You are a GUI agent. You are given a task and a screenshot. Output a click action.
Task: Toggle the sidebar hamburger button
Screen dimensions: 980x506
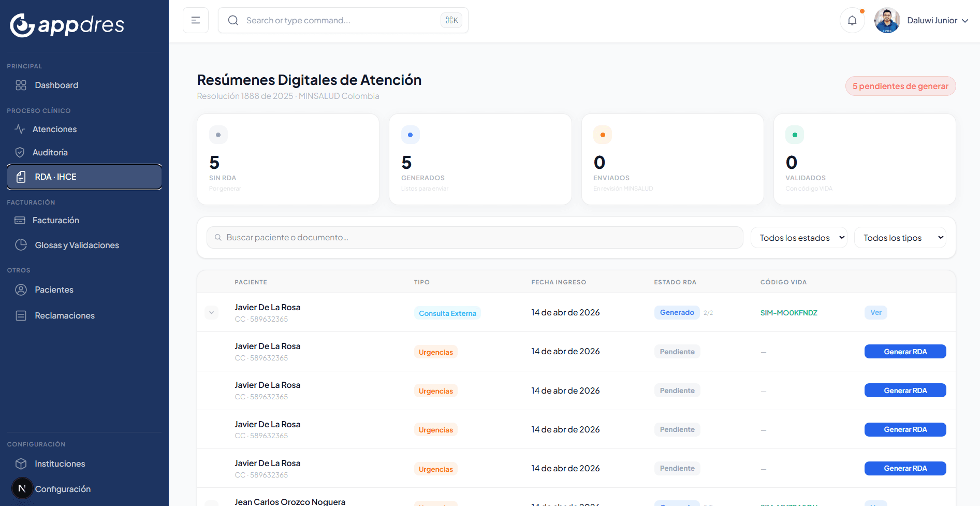tap(196, 20)
